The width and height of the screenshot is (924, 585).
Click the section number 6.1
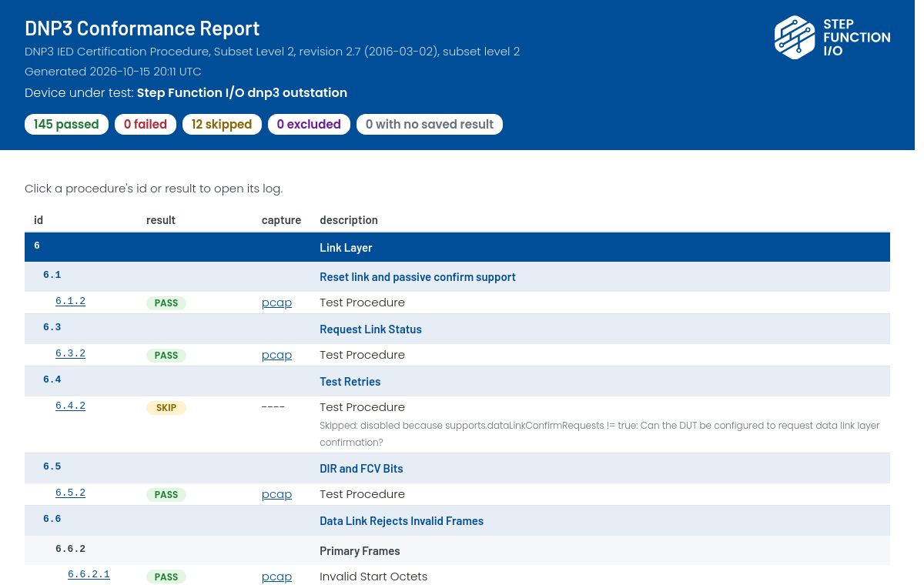click(x=52, y=275)
